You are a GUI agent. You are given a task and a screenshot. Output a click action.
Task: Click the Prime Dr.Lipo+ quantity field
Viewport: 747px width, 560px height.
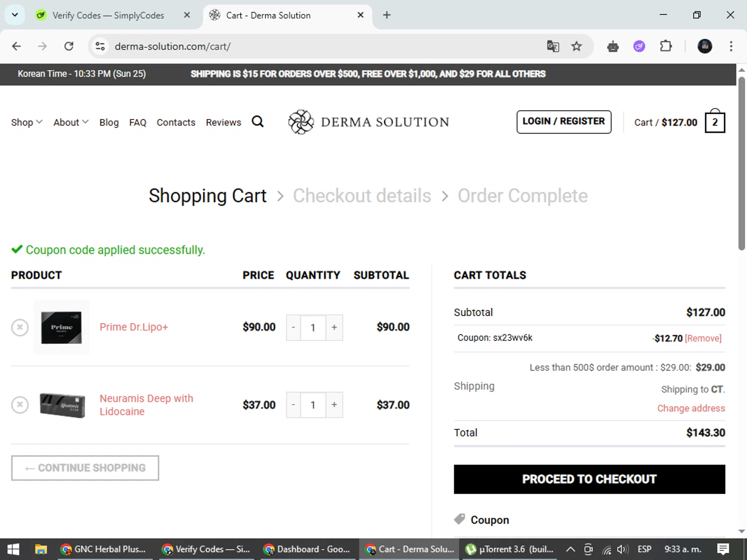313,328
